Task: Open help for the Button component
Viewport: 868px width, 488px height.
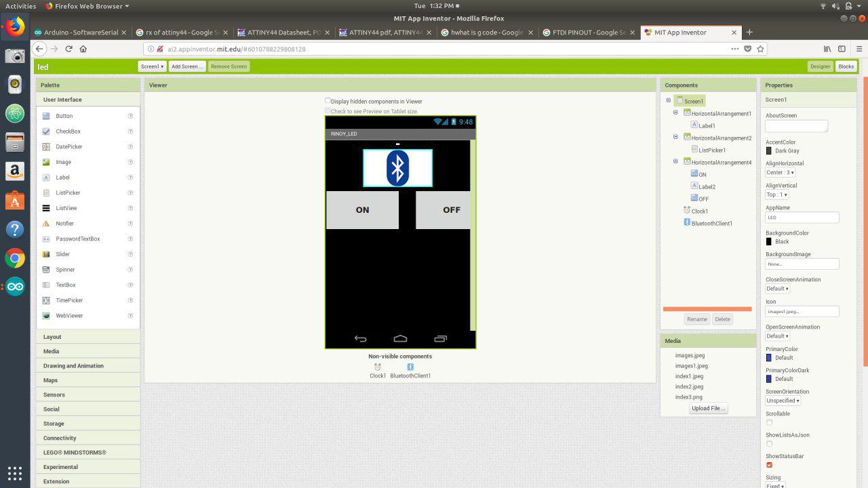Action: pyautogui.click(x=130, y=116)
